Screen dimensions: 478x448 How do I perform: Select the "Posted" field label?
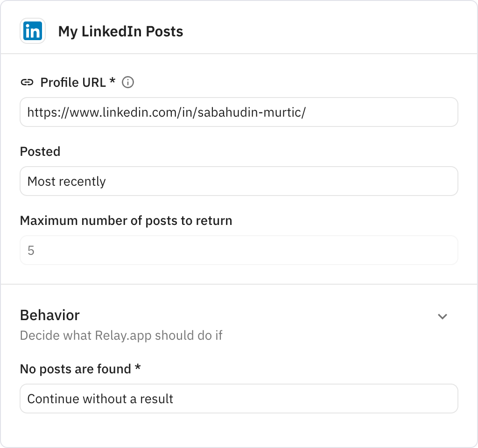pos(40,151)
